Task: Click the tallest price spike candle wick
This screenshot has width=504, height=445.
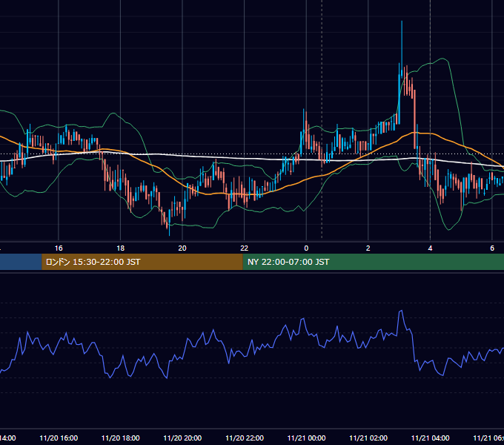Action: click(x=402, y=45)
